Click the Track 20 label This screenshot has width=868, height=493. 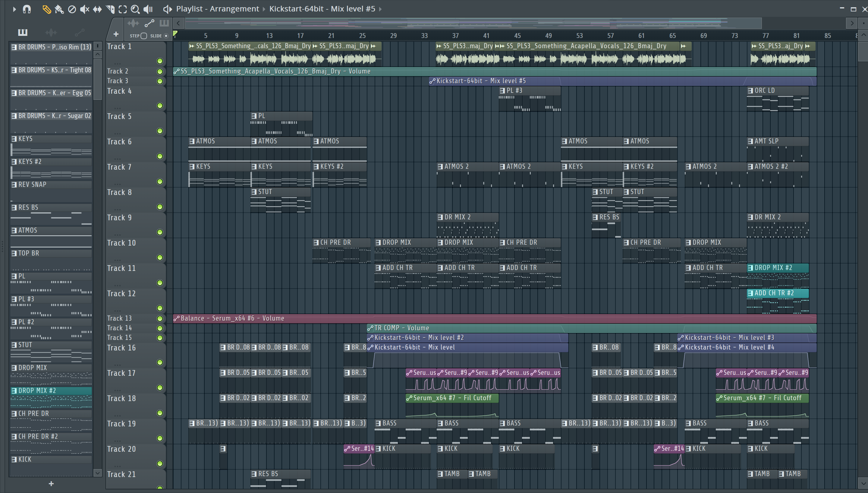pos(121,449)
